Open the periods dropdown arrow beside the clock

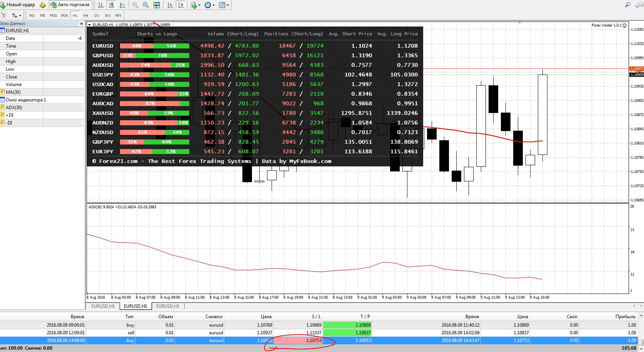(214, 5)
